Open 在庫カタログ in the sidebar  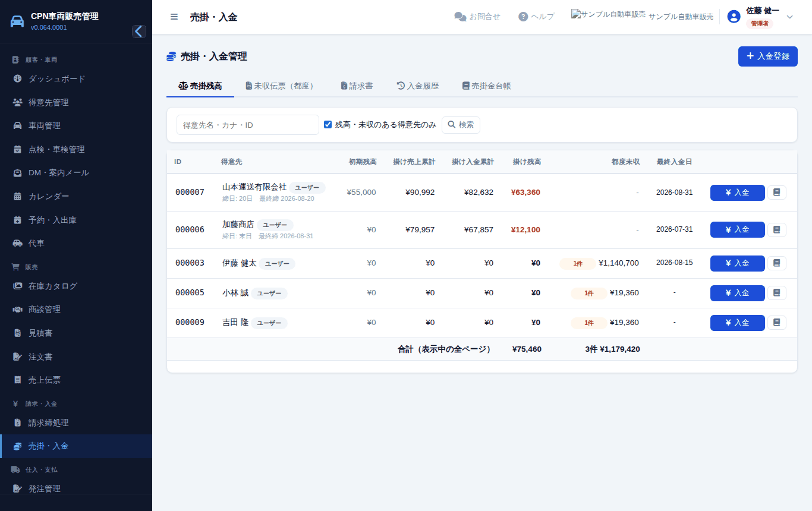76,286
